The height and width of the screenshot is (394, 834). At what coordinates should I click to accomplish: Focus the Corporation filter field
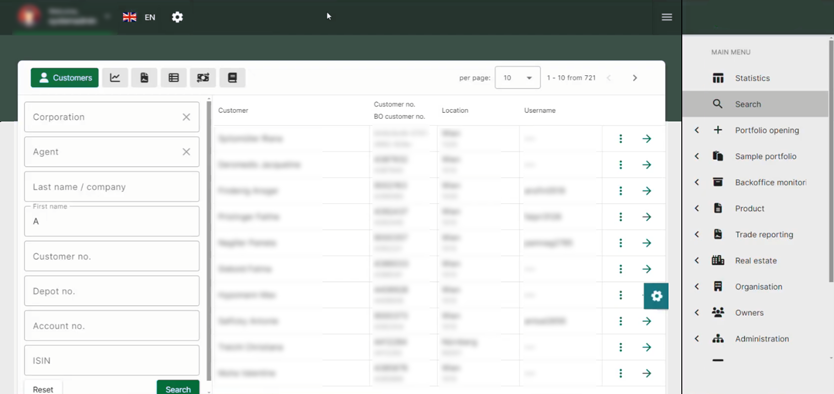coord(112,117)
